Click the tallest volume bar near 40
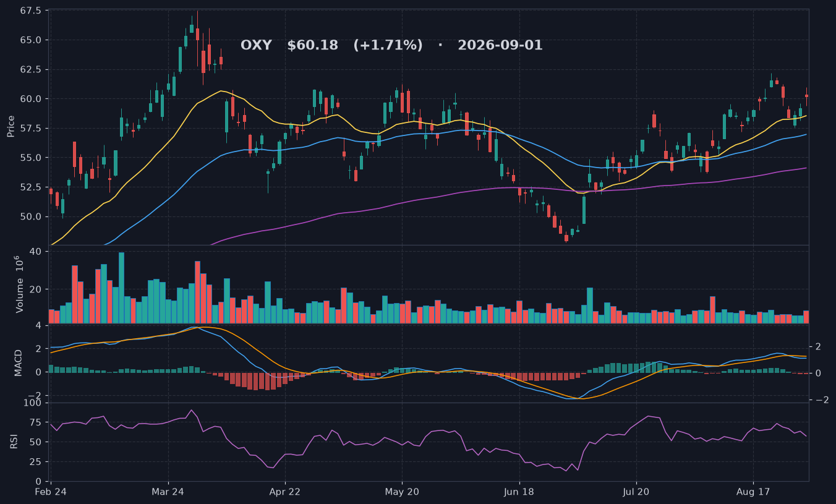 click(x=121, y=288)
